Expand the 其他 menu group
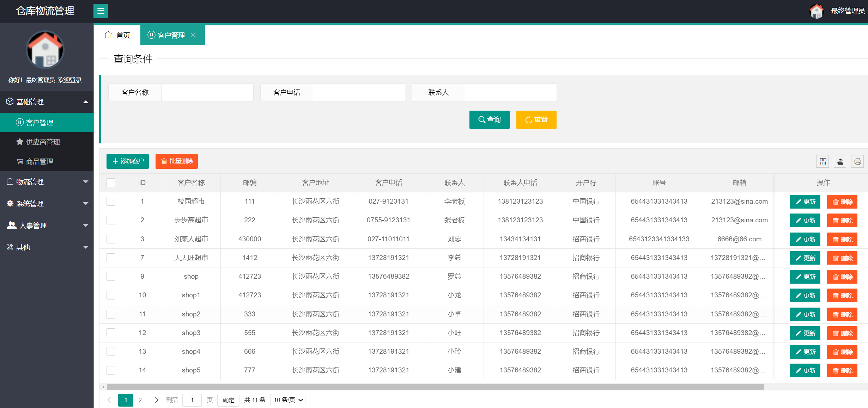The height and width of the screenshot is (408, 868). (x=47, y=247)
